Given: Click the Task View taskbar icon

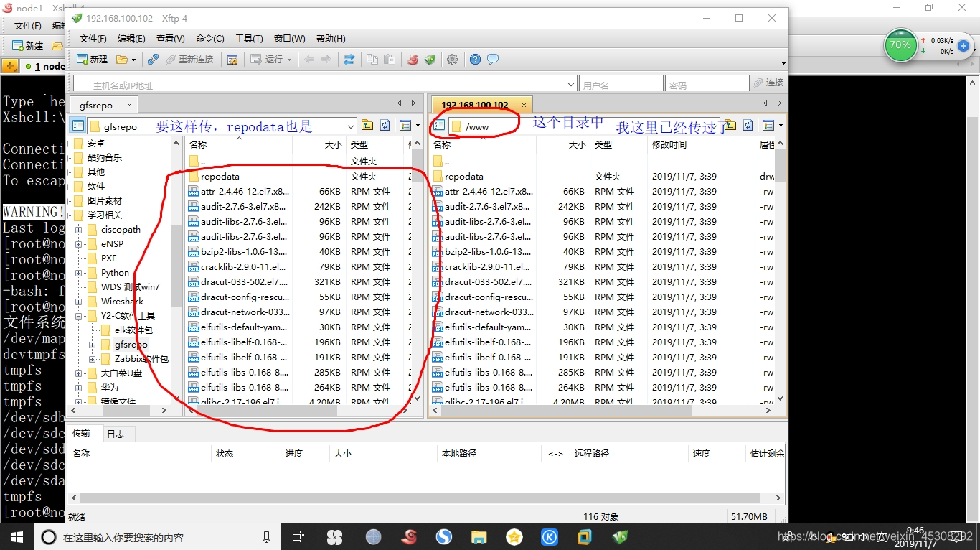Looking at the screenshot, I should click(x=298, y=537).
